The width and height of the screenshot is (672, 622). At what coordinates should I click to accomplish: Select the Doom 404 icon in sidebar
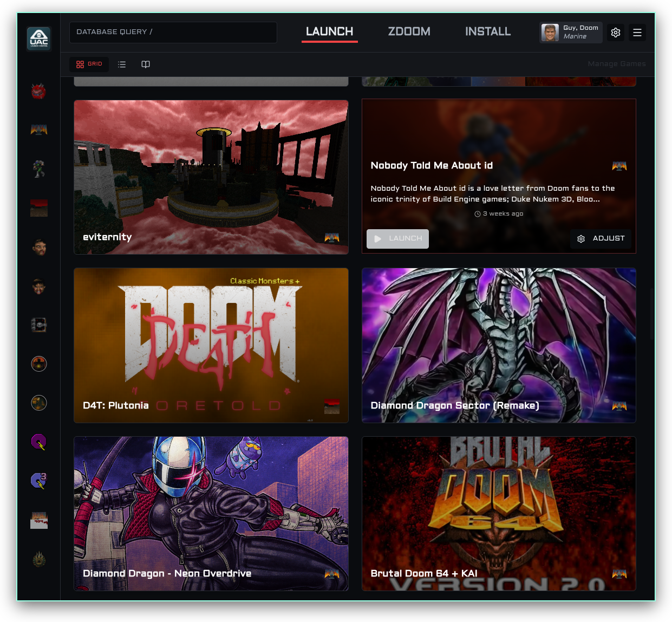(x=38, y=520)
